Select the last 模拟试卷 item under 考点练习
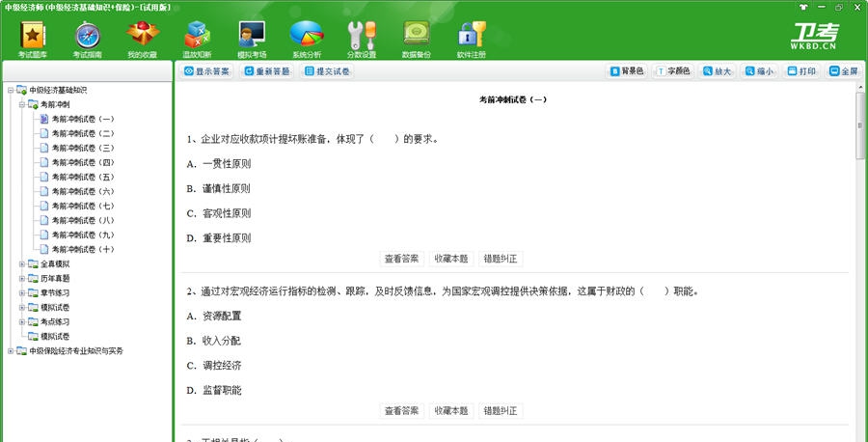 pos(55,336)
